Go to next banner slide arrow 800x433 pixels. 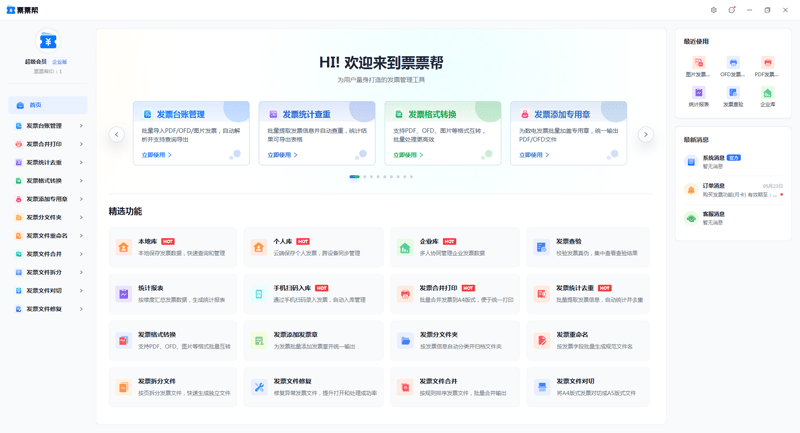click(x=645, y=135)
